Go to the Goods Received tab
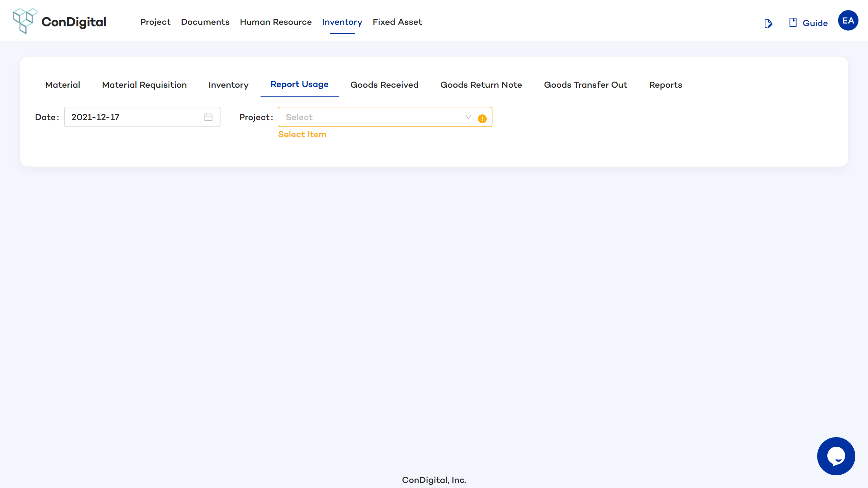This screenshot has height=488, width=868. pos(384,85)
